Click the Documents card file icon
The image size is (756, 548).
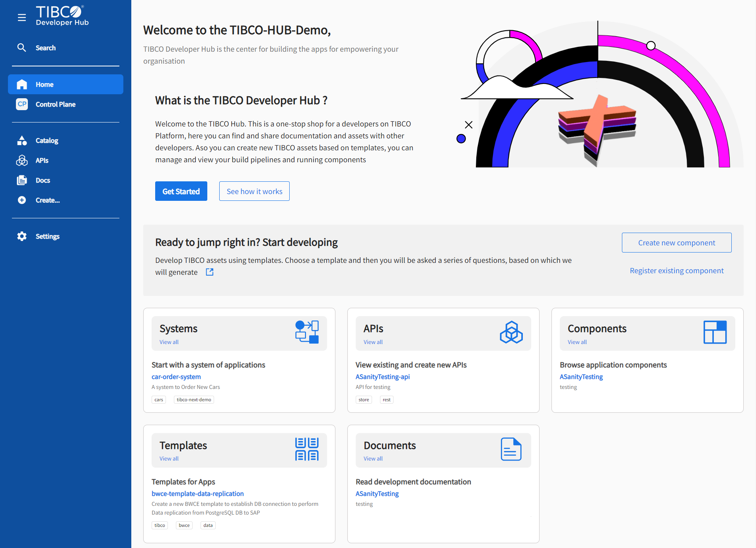pyautogui.click(x=511, y=449)
